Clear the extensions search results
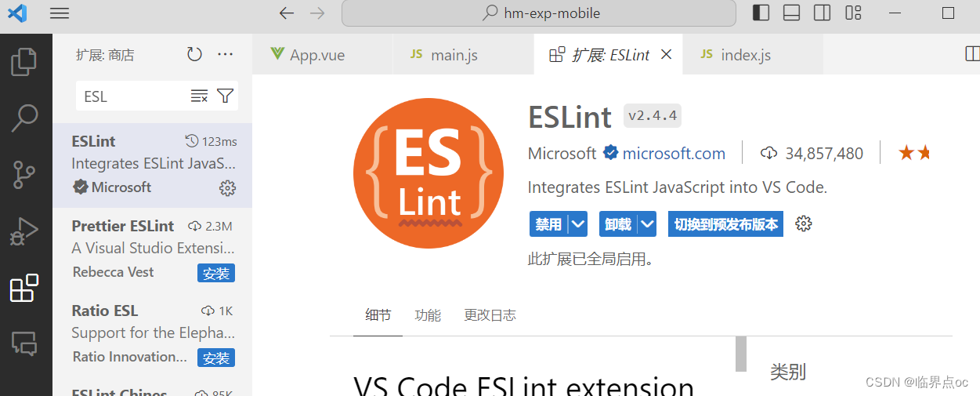This screenshot has width=980, height=396. [x=199, y=96]
